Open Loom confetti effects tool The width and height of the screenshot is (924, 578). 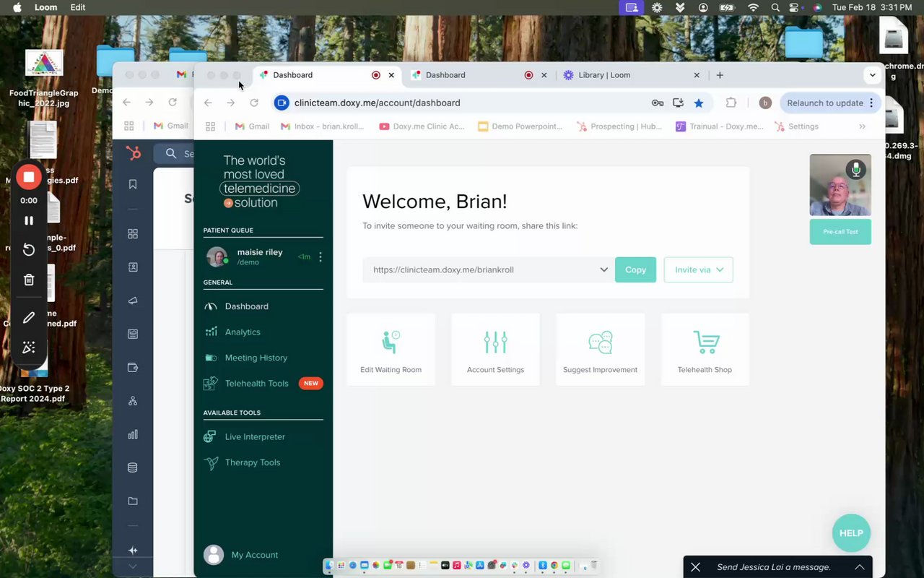point(29,348)
